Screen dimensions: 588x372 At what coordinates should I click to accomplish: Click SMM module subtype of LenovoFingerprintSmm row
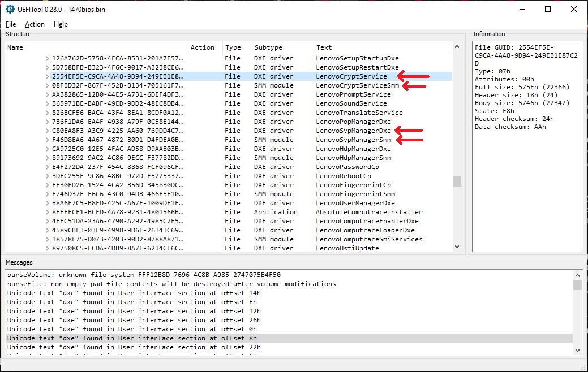[x=274, y=194]
